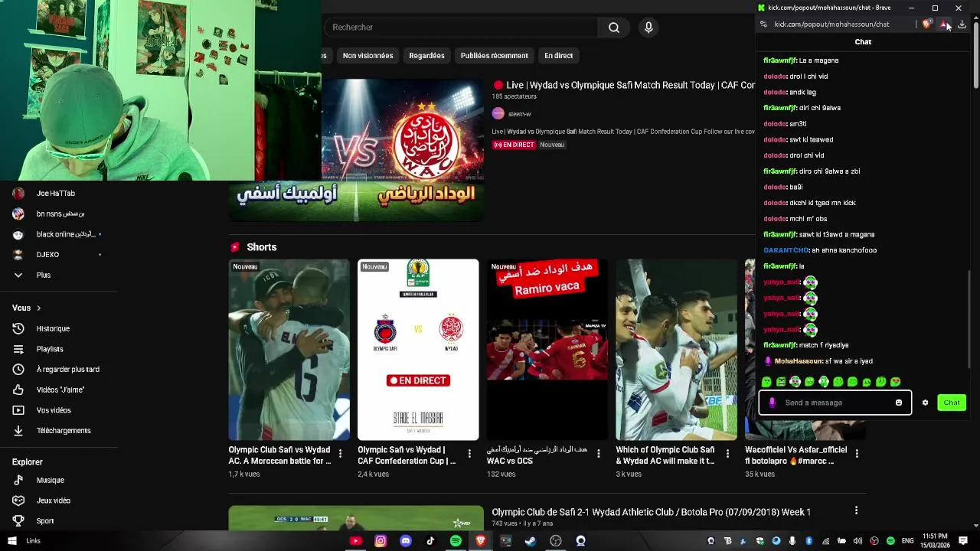The image size is (980, 551).
Task: Click the first green ghost emote above message box
Action: [x=766, y=382]
